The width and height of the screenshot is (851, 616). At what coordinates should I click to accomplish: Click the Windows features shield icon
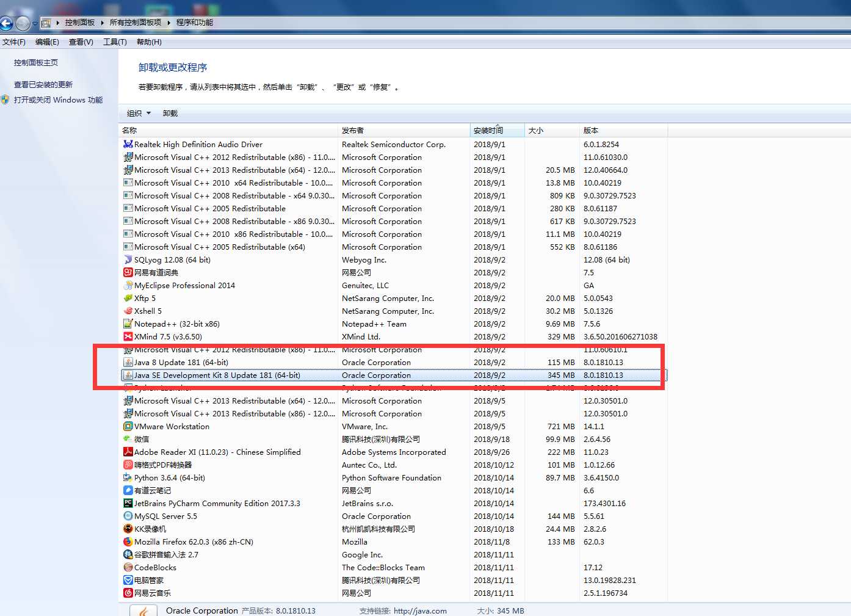(5, 100)
